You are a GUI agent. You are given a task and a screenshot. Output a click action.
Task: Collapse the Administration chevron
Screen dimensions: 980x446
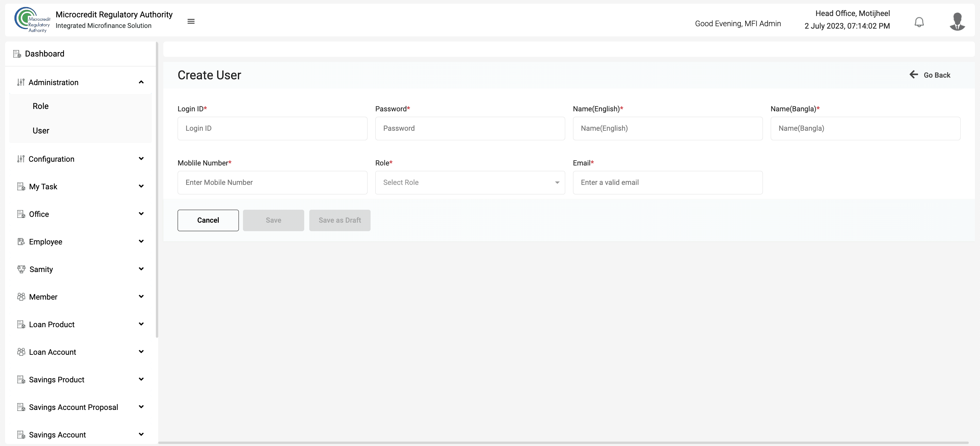coord(141,82)
